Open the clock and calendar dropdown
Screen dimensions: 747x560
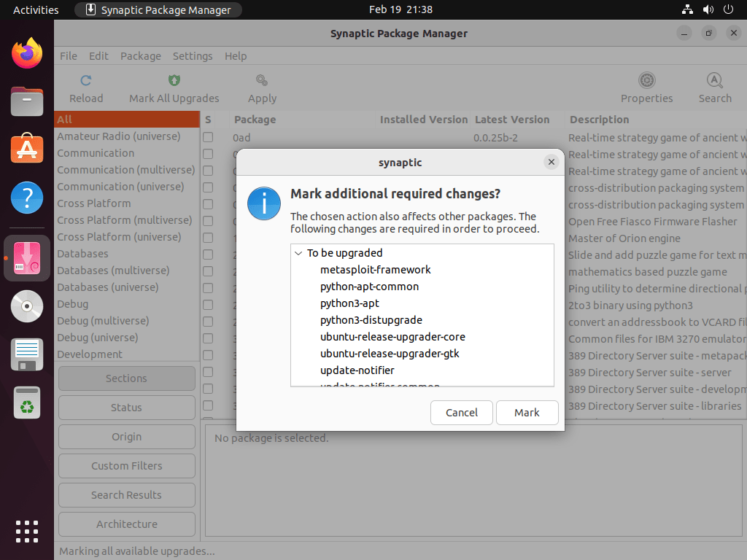(400, 9)
